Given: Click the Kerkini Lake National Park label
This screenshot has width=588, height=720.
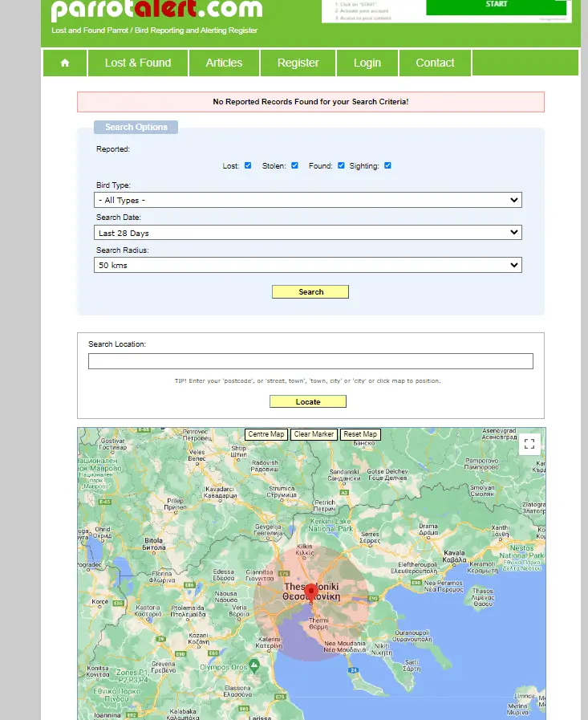Looking at the screenshot, I should (x=330, y=525).
